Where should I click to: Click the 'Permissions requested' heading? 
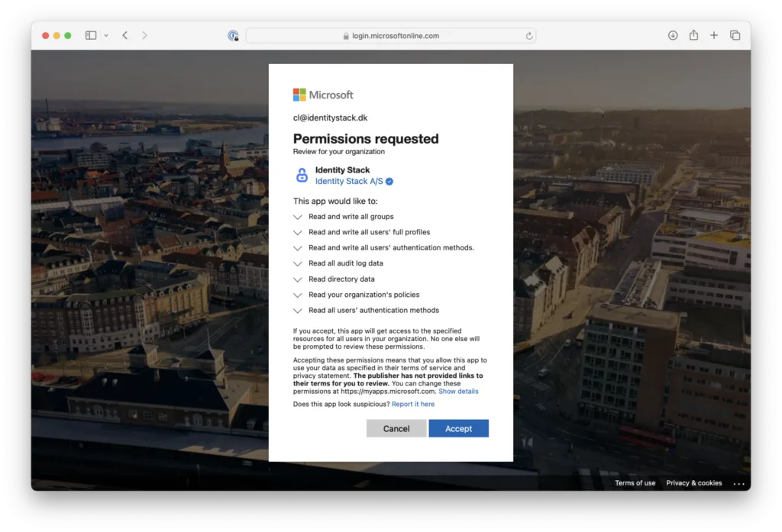[x=366, y=139]
